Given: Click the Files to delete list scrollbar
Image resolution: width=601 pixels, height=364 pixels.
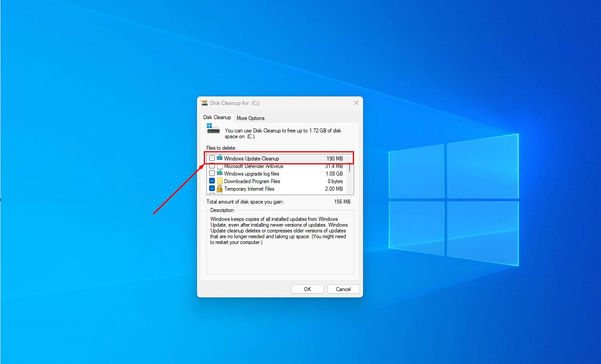Looking at the screenshot, I should coord(350,173).
